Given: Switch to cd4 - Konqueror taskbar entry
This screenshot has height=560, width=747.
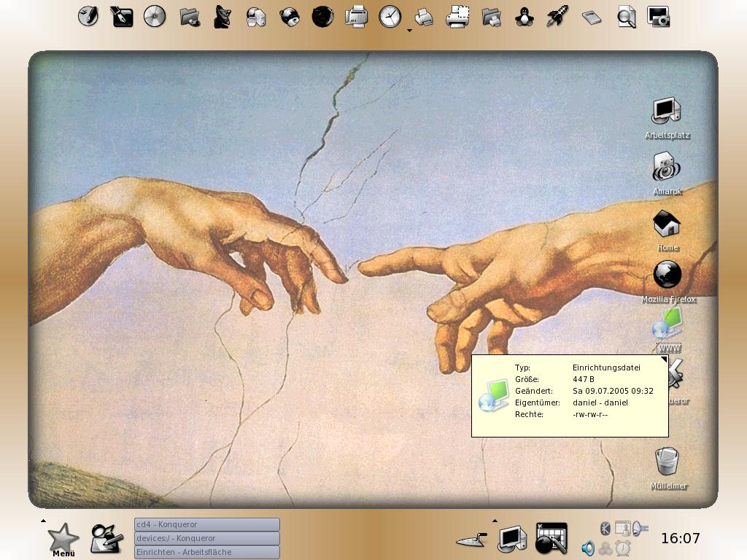Looking at the screenshot, I should point(206,524).
